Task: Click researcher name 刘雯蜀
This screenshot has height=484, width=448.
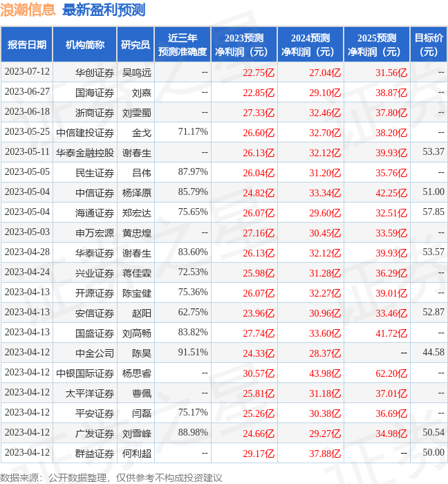Action: point(137,113)
